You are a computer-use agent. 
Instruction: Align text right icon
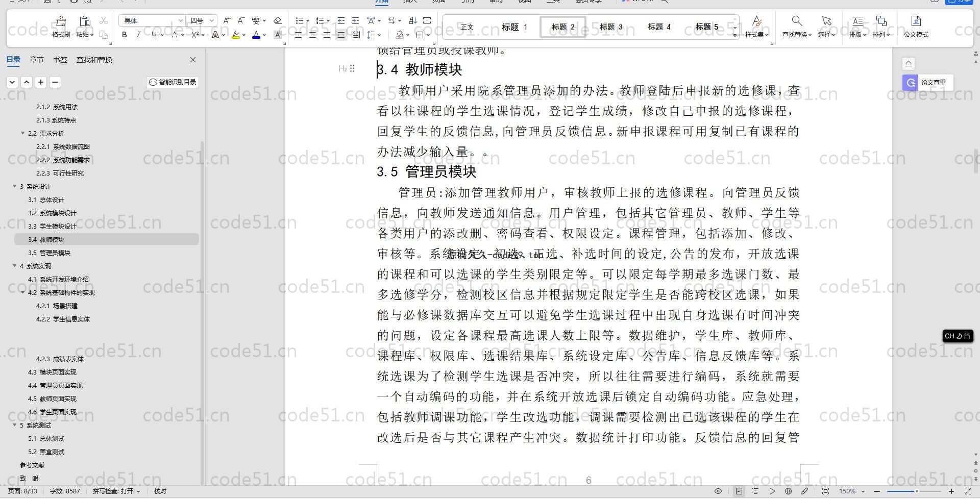click(x=327, y=35)
